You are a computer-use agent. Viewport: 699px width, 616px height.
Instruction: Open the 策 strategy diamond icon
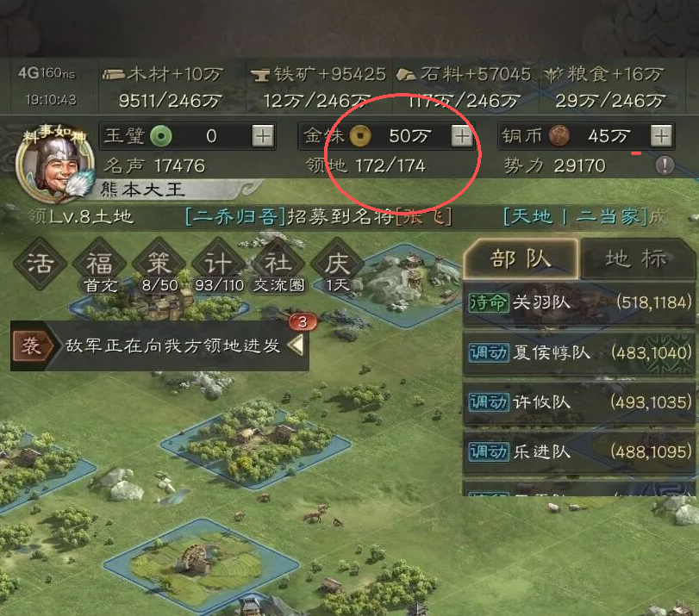[159, 264]
